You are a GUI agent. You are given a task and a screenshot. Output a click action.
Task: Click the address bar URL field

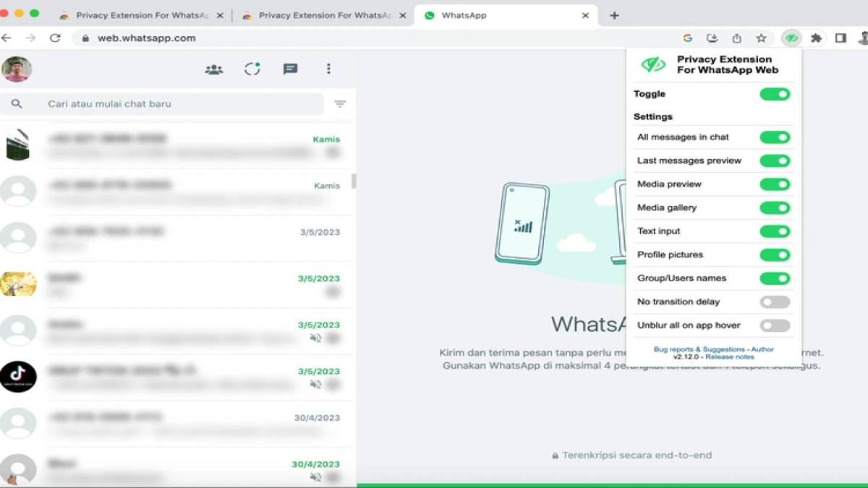click(x=376, y=38)
